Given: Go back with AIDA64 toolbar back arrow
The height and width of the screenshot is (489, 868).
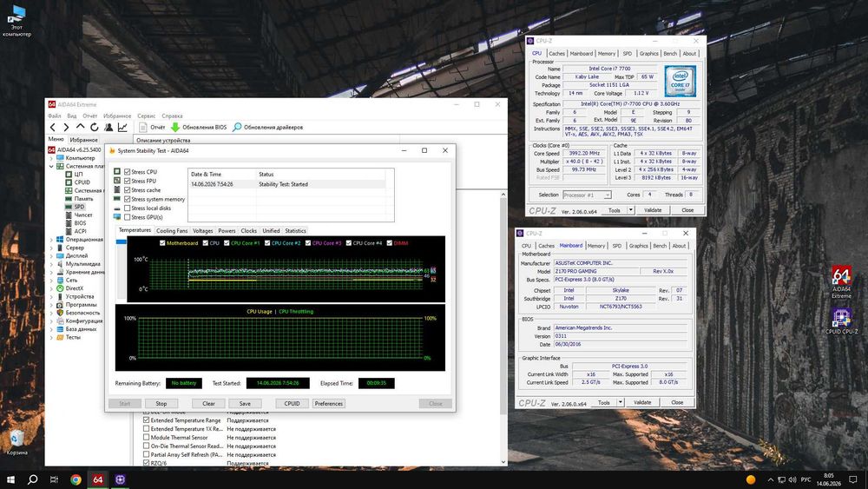Looking at the screenshot, I should tap(53, 128).
